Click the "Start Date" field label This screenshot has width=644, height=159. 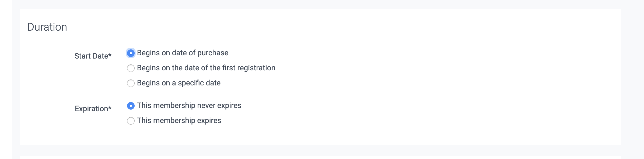click(x=91, y=56)
